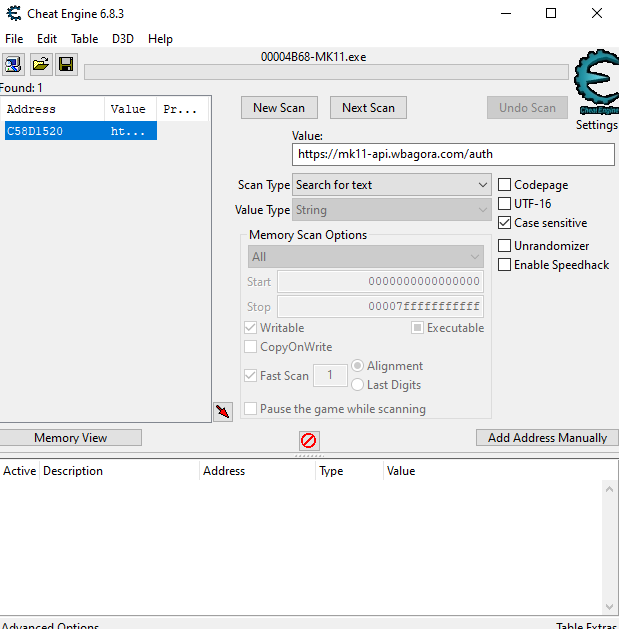Enable the UTF-16 checkbox
The width and height of the screenshot is (619, 629).
click(504, 203)
